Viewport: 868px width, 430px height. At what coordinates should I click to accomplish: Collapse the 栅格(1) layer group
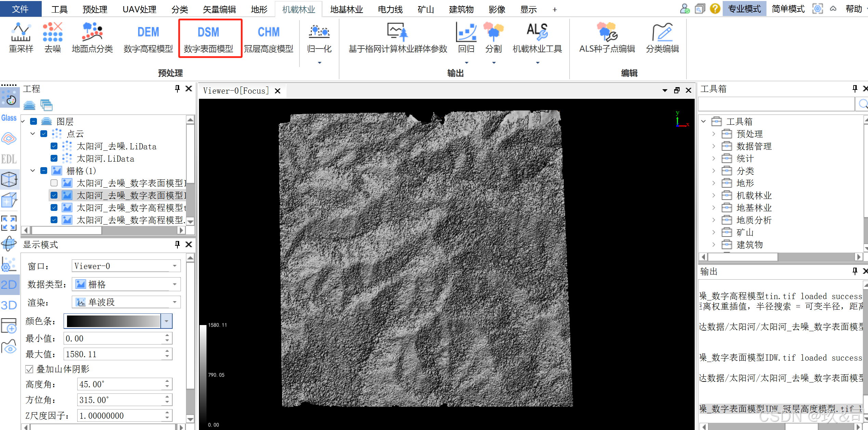tap(33, 171)
